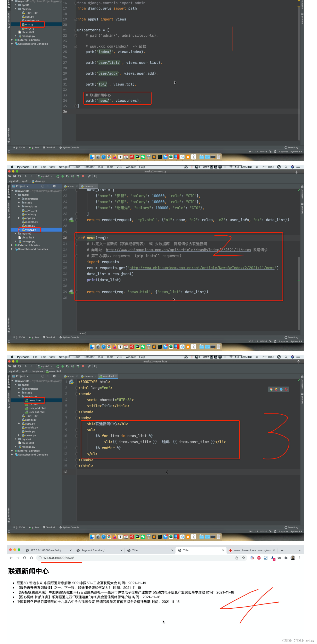Collapse app01 folder arrow in views.py window
This screenshot has height=644, width=317.
[16, 195]
